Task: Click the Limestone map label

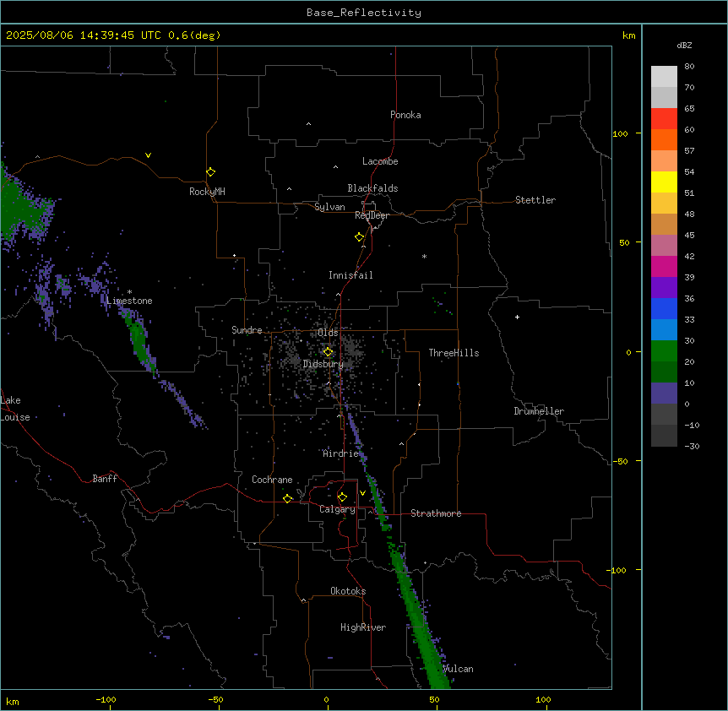Action: click(x=129, y=301)
